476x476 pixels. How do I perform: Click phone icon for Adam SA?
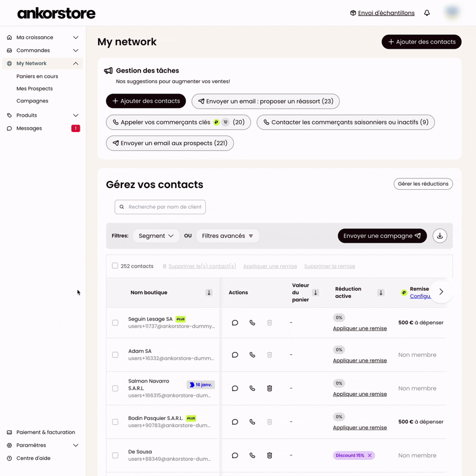click(x=252, y=355)
